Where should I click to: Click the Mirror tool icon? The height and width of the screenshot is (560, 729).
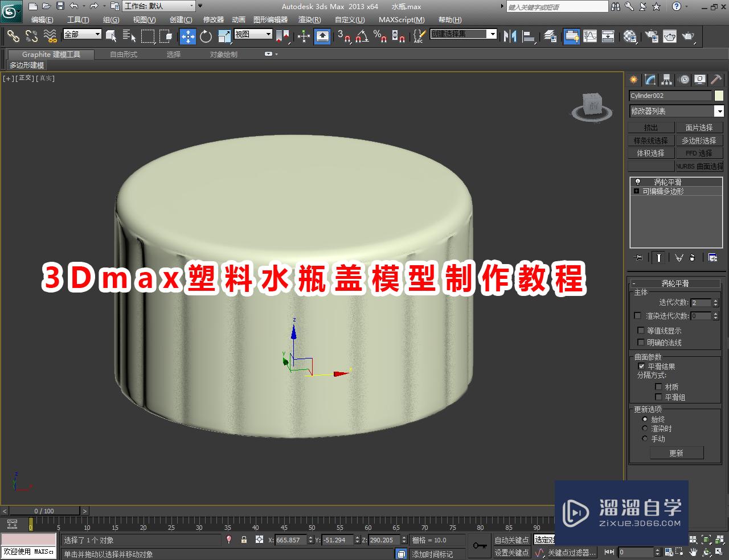(x=510, y=36)
